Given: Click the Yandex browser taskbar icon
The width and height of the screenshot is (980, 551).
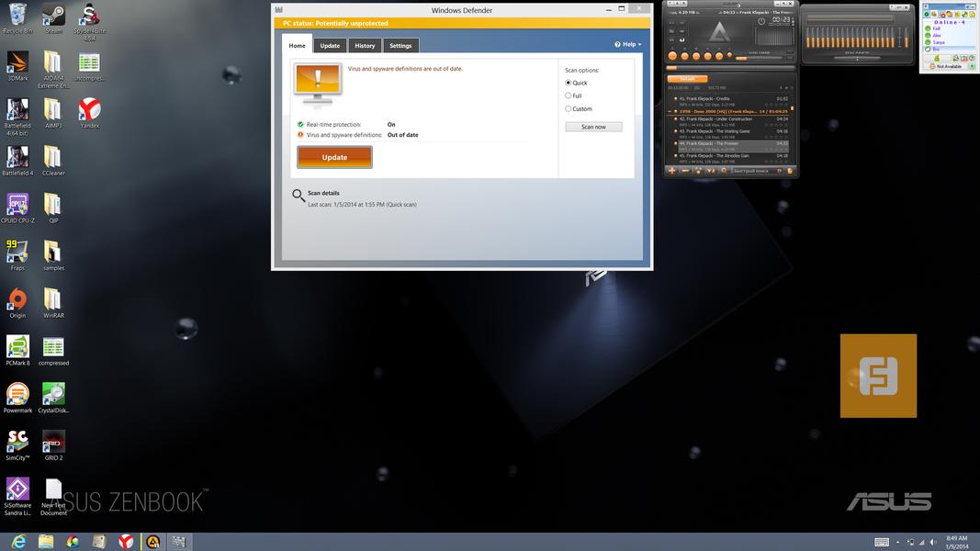Looking at the screenshot, I should click(x=125, y=542).
